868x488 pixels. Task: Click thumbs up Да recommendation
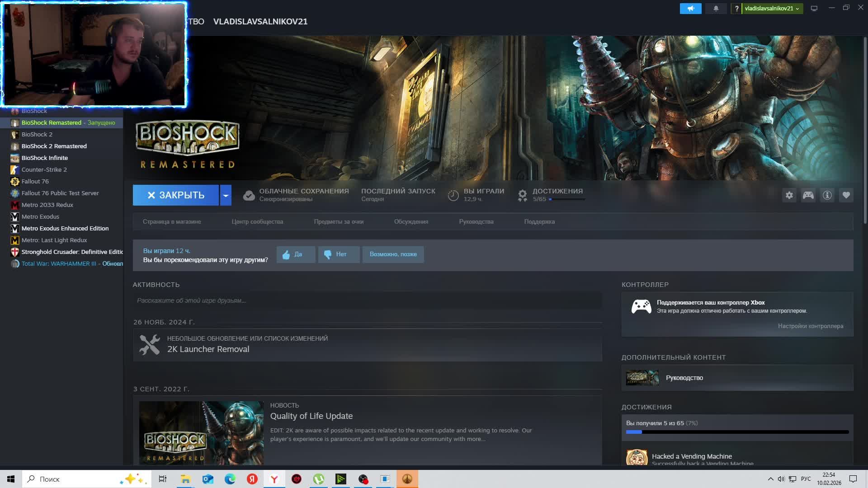[296, 254]
